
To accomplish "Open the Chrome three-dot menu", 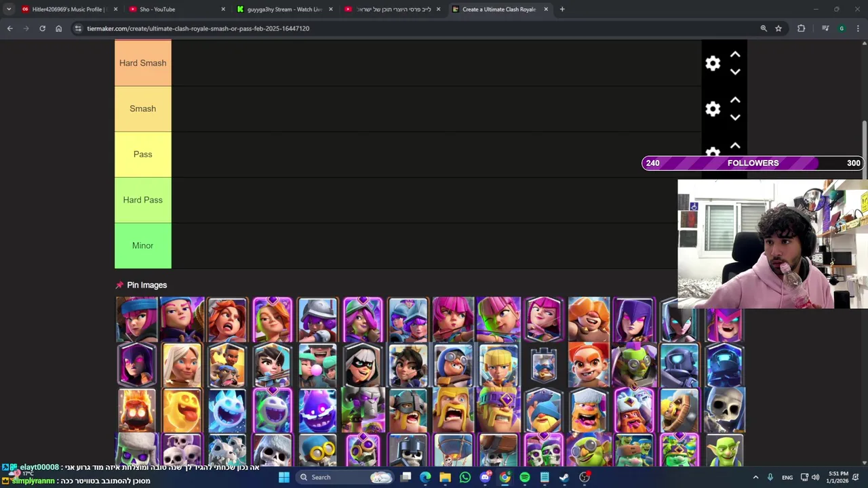I will tap(858, 28).
